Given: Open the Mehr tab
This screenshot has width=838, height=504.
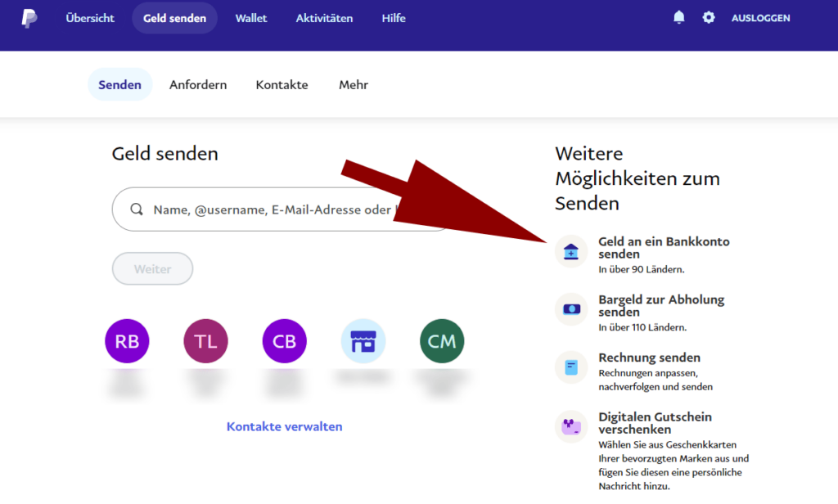Looking at the screenshot, I should tap(354, 85).
